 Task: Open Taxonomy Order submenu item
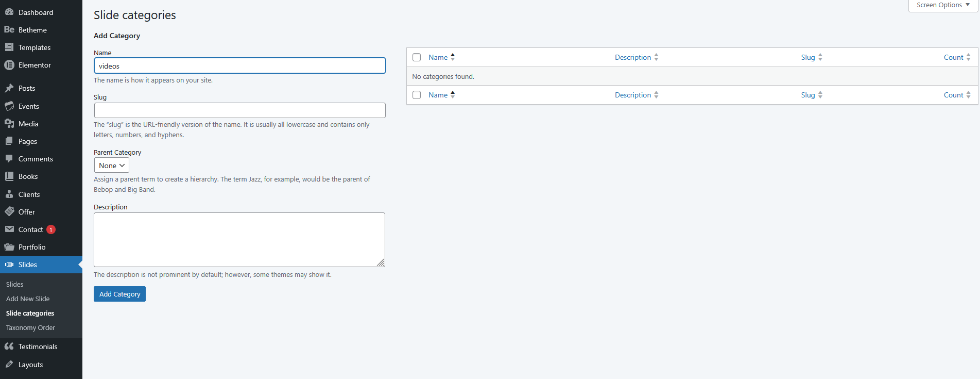30,327
